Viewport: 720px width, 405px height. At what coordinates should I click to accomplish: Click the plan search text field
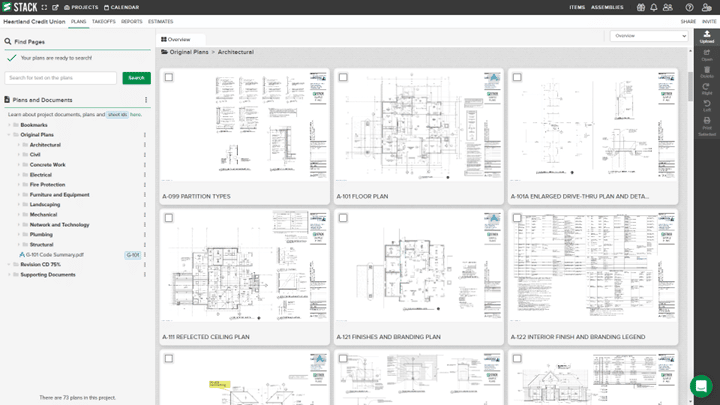click(61, 78)
